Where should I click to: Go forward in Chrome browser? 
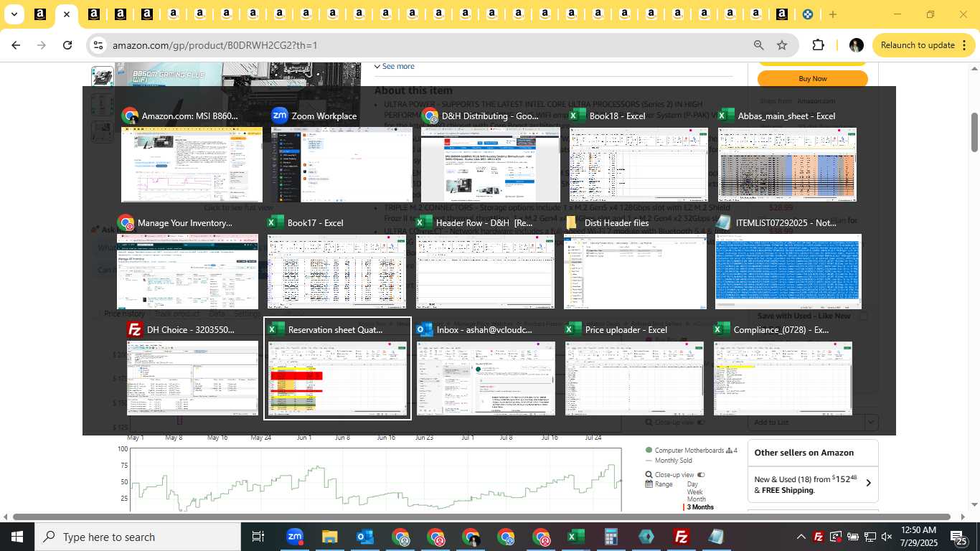[42, 45]
